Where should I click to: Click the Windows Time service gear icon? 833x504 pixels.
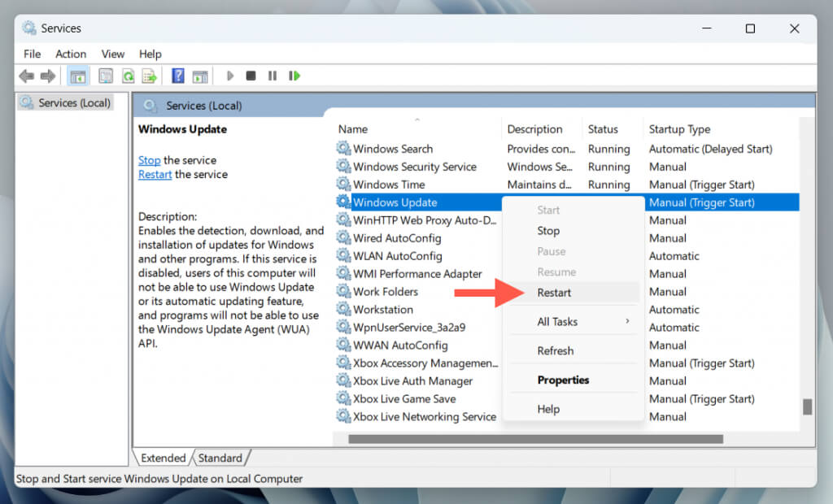(344, 184)
